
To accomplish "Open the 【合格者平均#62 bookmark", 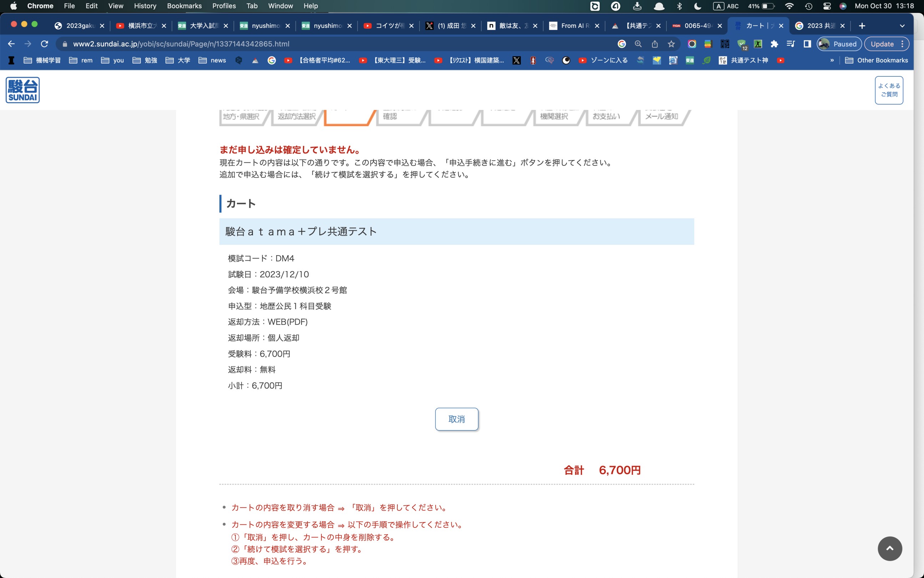I will (317, 60).
